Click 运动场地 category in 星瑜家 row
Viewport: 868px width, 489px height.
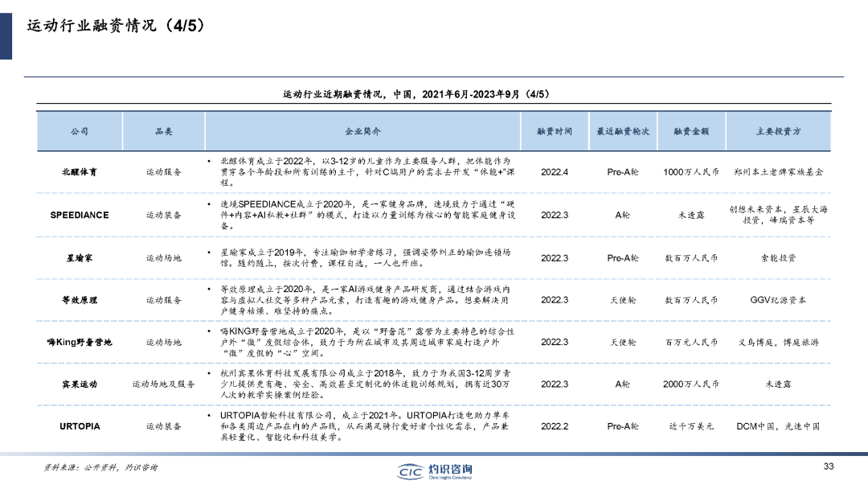(164, 258)
